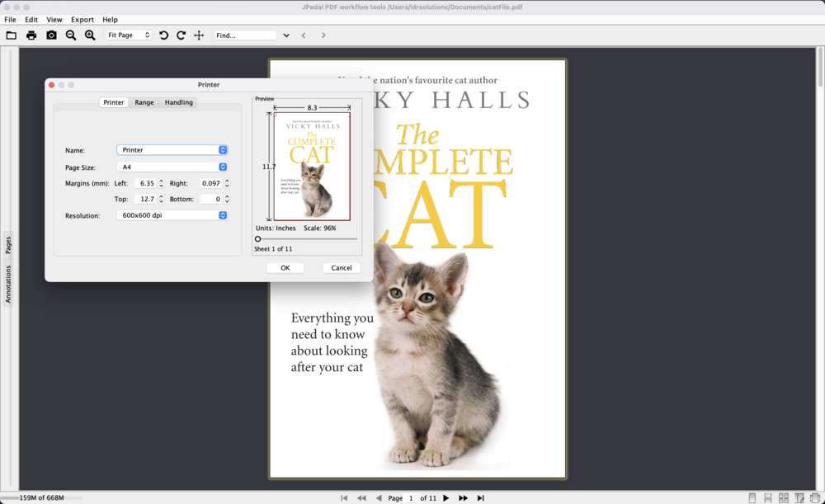Rotate the page counterclockwise

point(163,35)
